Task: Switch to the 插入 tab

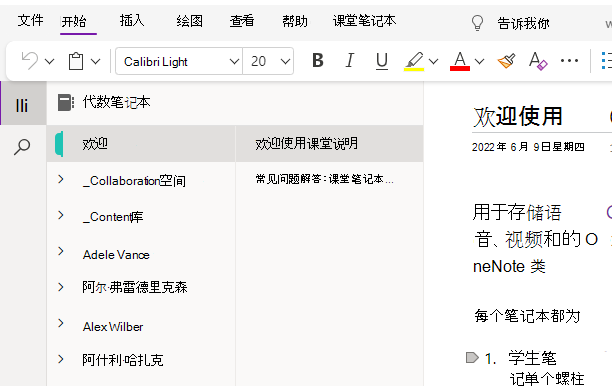Action: (132, 21)
